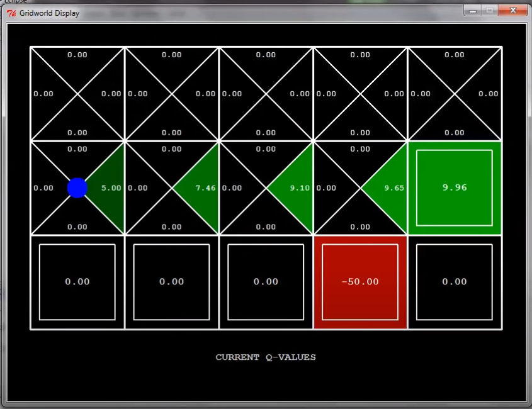The width and height of the screenshot is (532, 409).
Task: Click the Gridworld Display window title
Action: click(x=49, y=13)
